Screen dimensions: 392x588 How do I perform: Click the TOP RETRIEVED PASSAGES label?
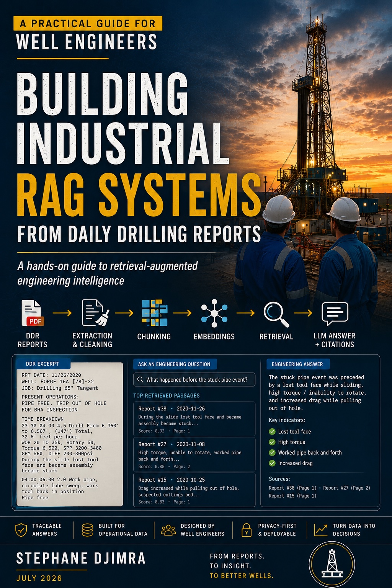167,395
